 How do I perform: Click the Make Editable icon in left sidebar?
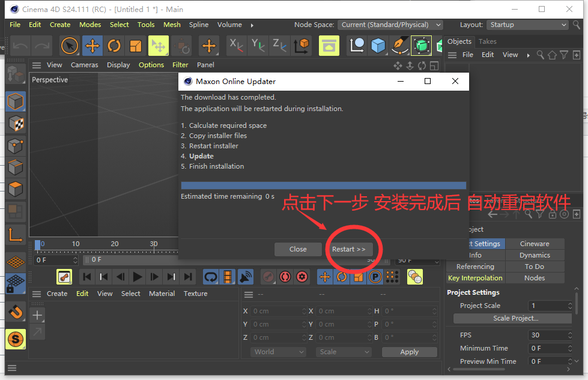pos(16,74)
